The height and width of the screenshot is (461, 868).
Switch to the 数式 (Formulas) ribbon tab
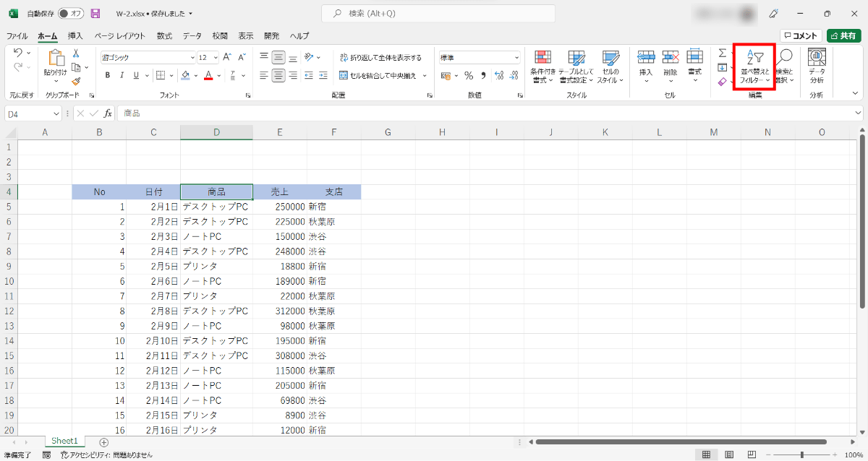click(164, 36)
